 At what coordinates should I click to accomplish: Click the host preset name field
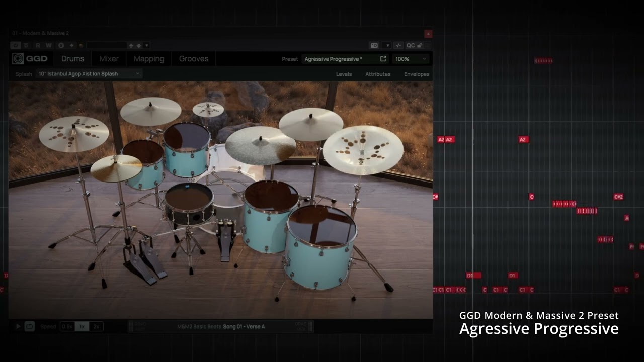(107, 45)
